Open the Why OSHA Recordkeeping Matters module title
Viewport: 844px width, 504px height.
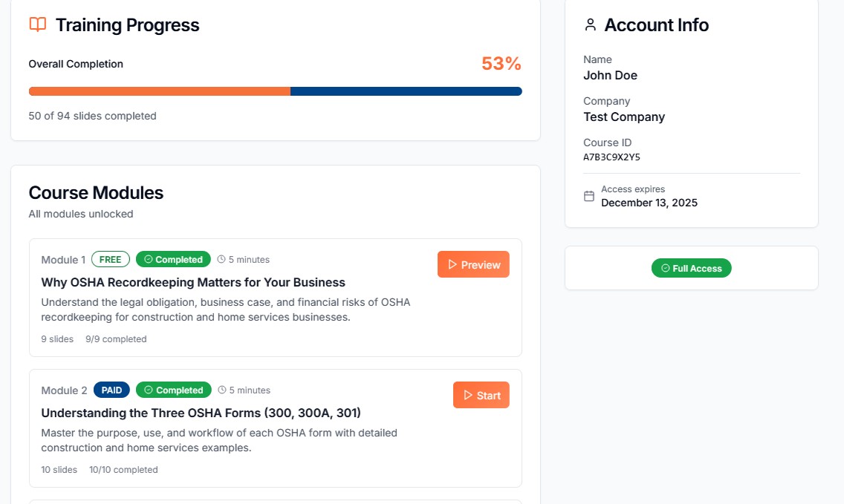coord(193,282)
